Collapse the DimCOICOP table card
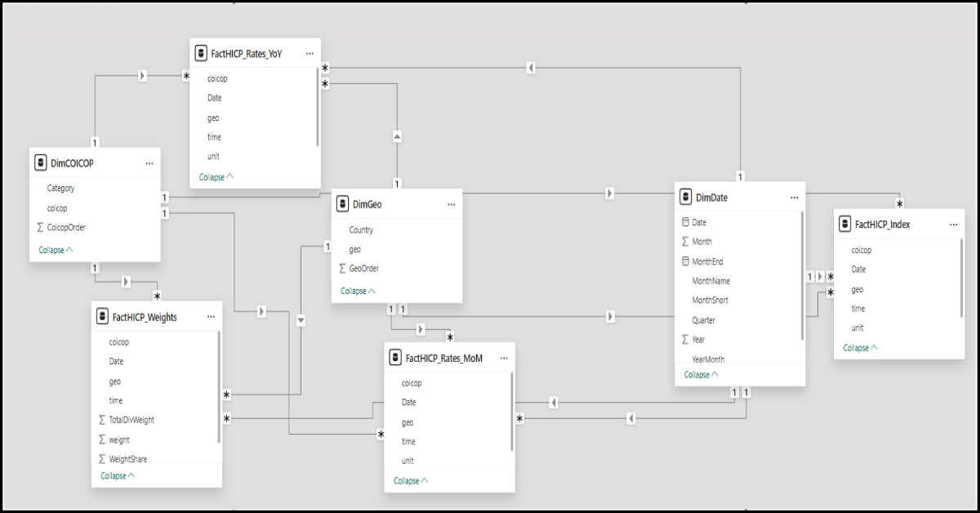 tap(56, 250)
